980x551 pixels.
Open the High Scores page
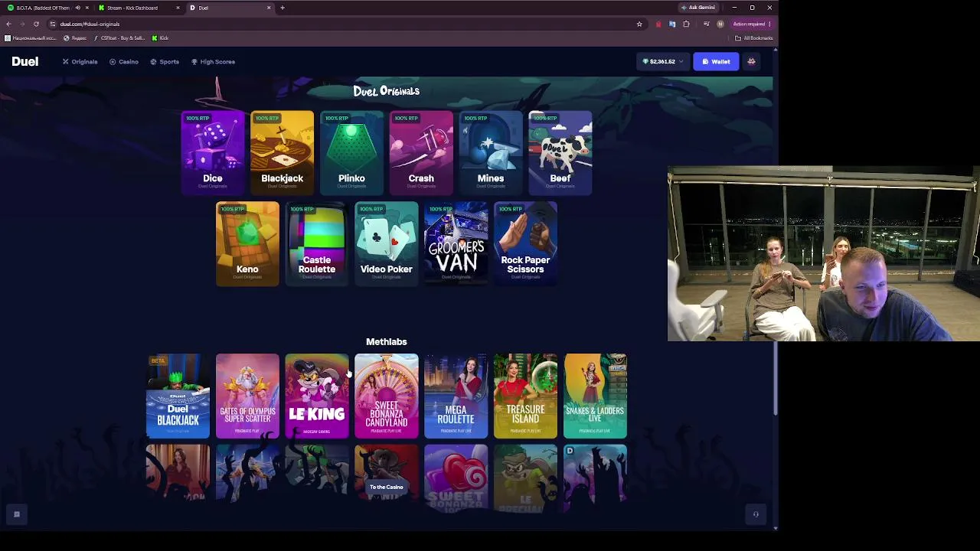tap(213, 61)
